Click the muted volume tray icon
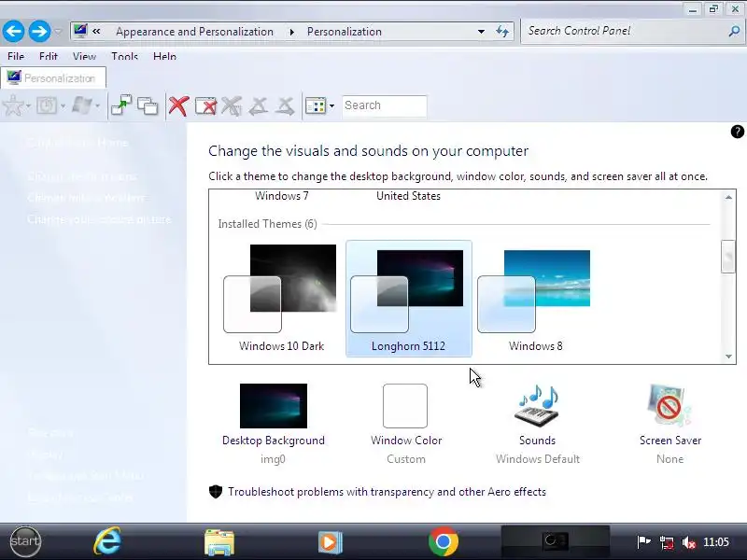 coord(689,542)
